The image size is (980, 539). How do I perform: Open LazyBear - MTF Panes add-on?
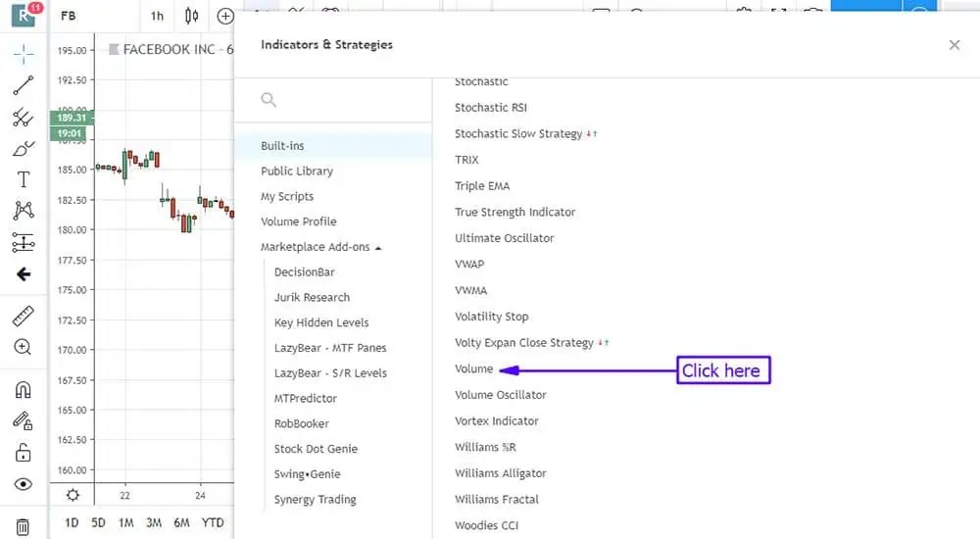pyautogui.click(x=330, y=348)
